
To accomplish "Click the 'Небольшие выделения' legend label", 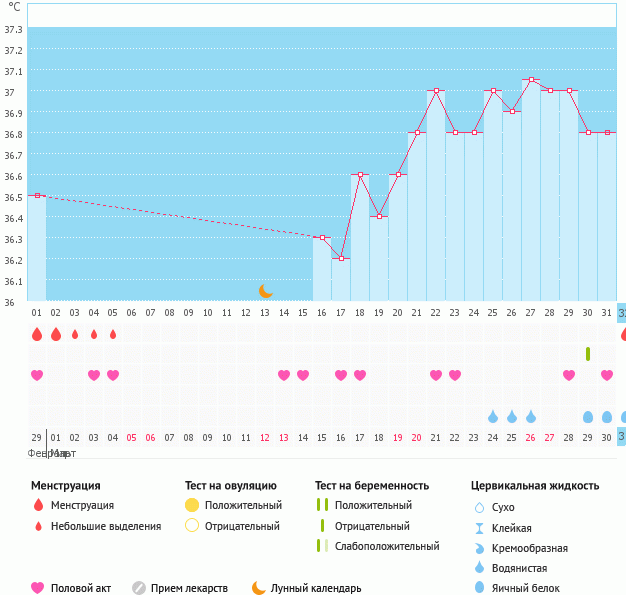I will pos(105,526).
